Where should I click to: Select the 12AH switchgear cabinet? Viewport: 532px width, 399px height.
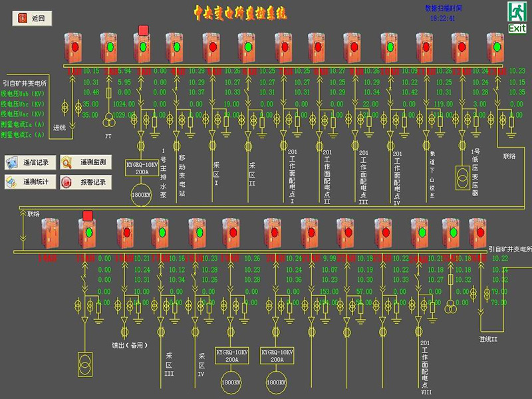[x=460, y=47]
